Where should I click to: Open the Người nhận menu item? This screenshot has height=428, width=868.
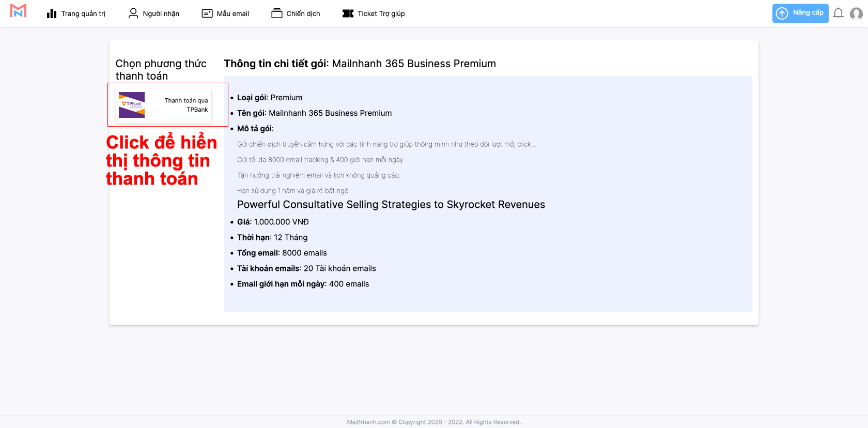pos(161,14)
